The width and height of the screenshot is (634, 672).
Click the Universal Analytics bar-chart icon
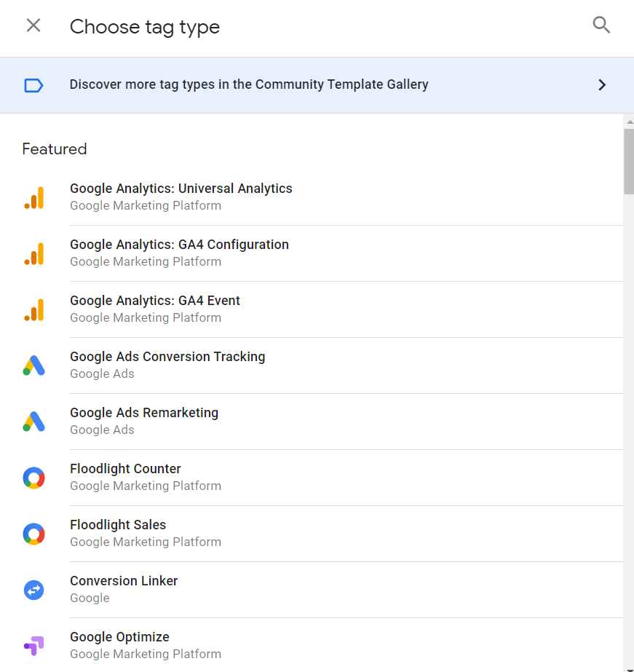(33, 197)
